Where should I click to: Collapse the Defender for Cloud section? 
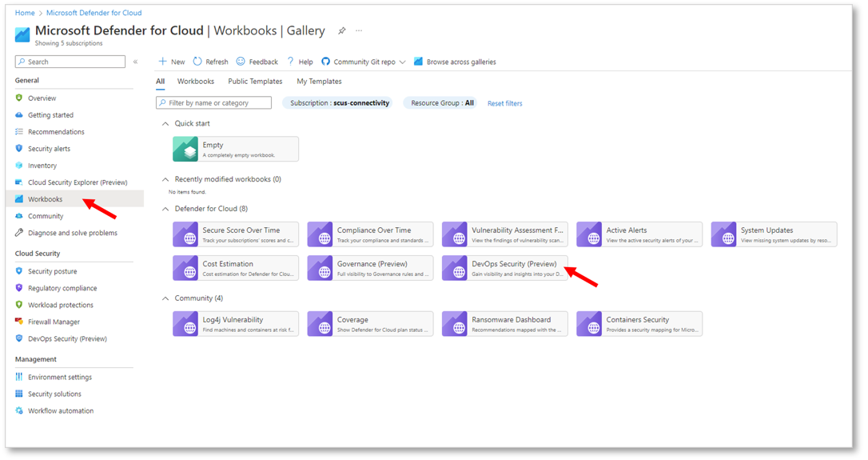[165, 209]
